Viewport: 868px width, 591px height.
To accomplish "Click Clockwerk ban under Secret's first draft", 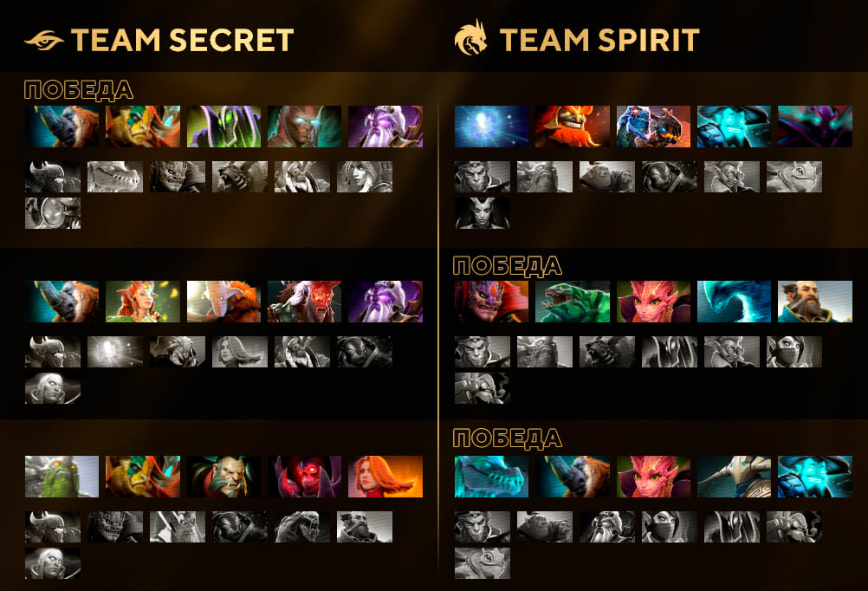I will 53,213.
